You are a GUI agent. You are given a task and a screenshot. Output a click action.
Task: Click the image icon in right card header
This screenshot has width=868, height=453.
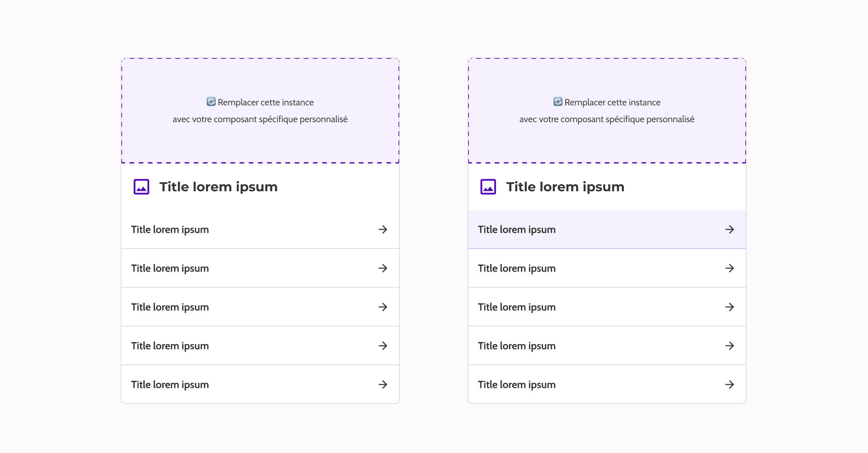[488, 187]
